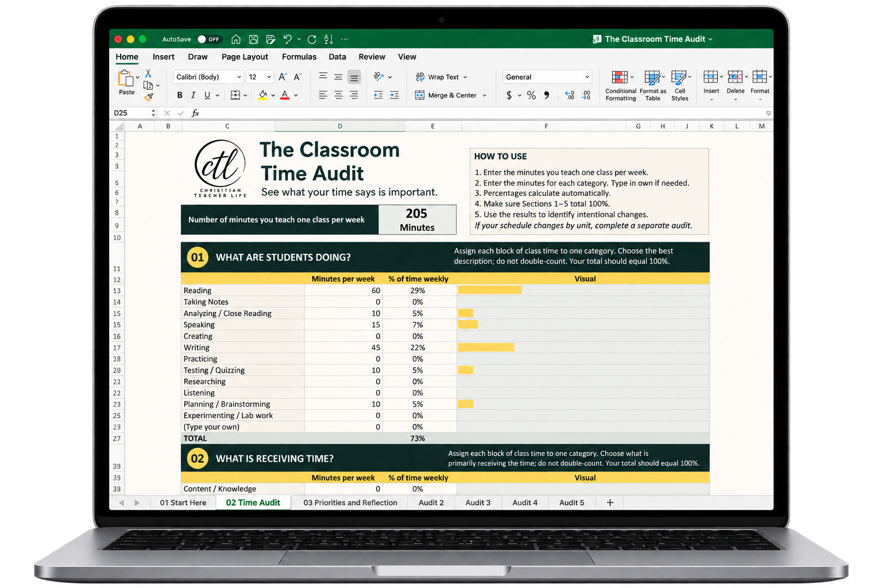Click the D25 Name Box field
Screen dimensions: 882x588
pyautogui.click(x=134, y=113)
